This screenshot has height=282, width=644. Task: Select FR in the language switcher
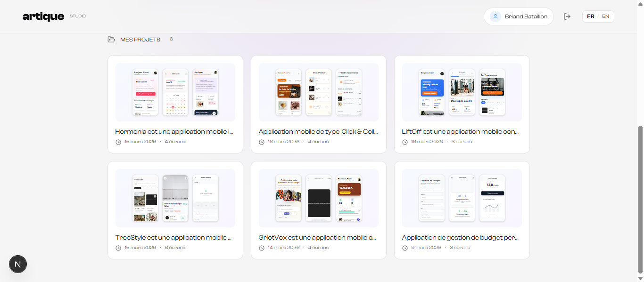pyautogui.click(x=591, y=16)
